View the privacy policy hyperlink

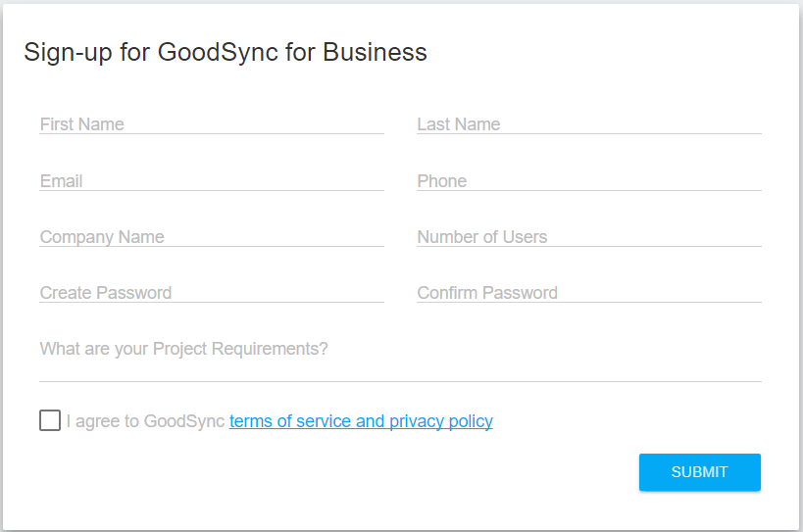coord(440,421)
